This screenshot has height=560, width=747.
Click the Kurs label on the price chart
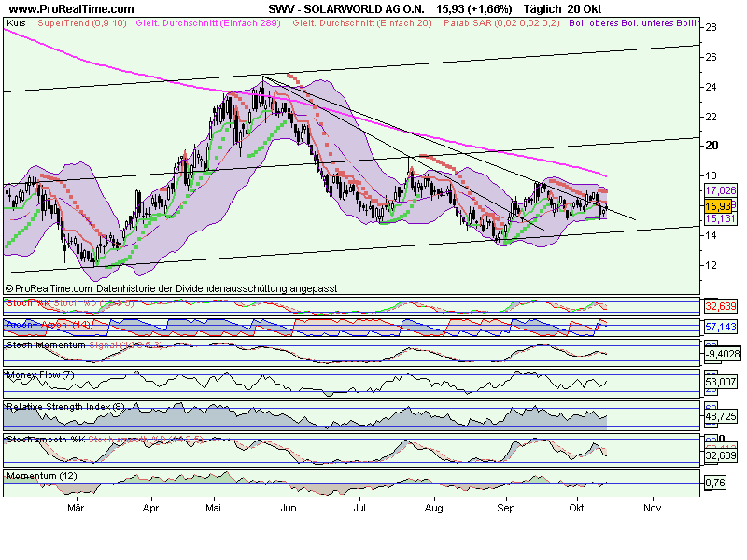14,33
